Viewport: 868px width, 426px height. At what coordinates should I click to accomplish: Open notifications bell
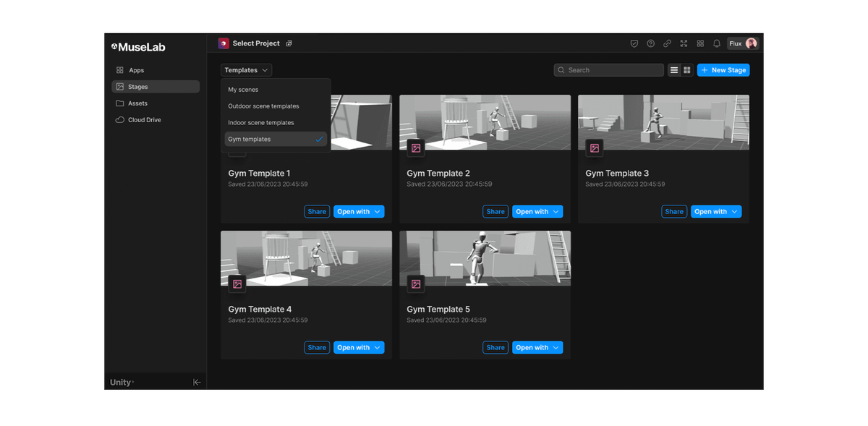[x=717, y=43]
